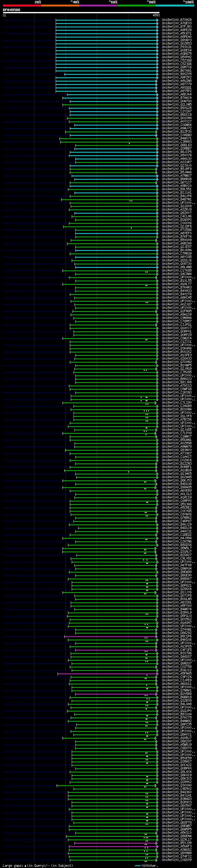The image size is (197, 868).
Task: Click the UniRef100_A8DJK4 label
Action: pyautogui.click(x=177, y=94)
